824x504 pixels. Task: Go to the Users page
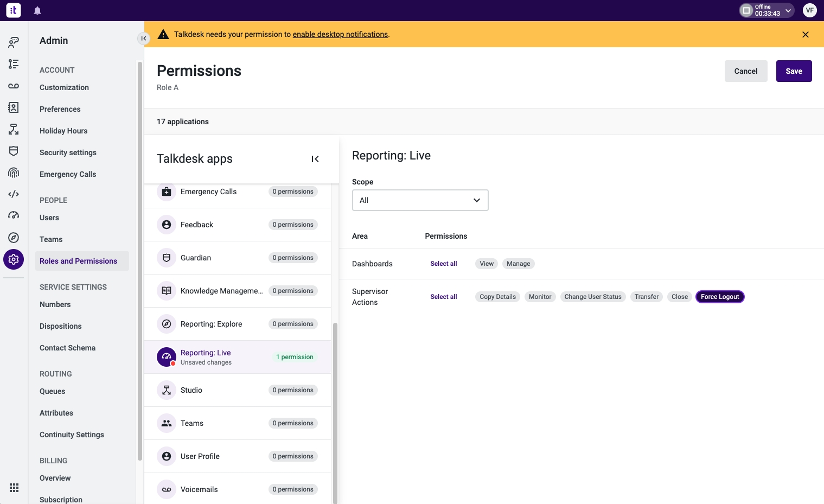click(x=49, y=218)
